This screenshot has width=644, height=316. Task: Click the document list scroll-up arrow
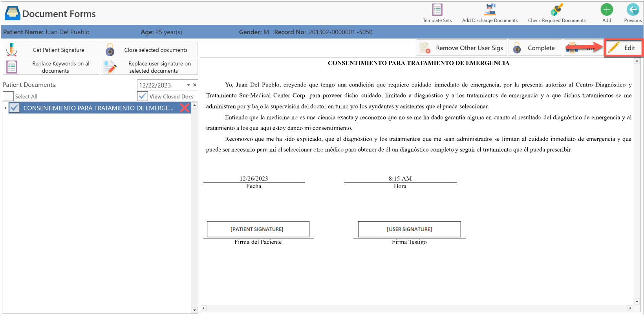(x=194, y=106)
